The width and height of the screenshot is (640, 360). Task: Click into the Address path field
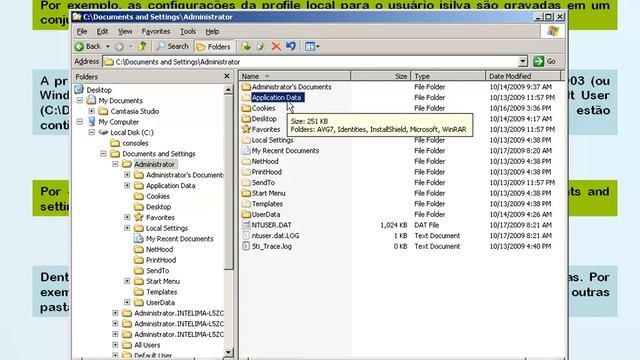click(310, 62)
